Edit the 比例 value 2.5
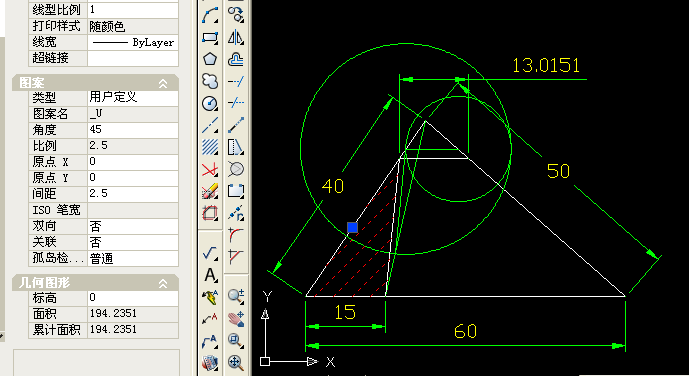The height and width of the screenshot is (376, 689). [x=133, y=145]
